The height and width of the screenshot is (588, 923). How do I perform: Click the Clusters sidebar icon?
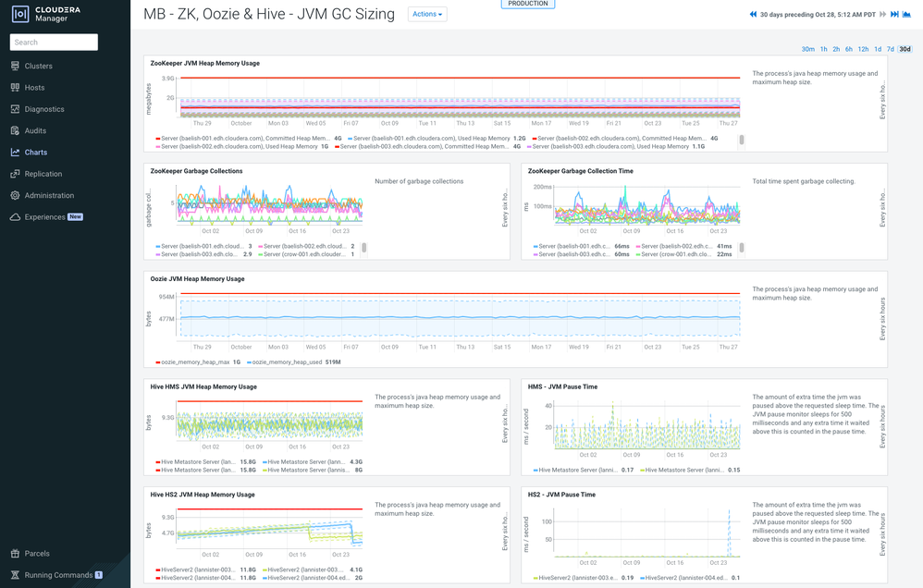(16, 66)
